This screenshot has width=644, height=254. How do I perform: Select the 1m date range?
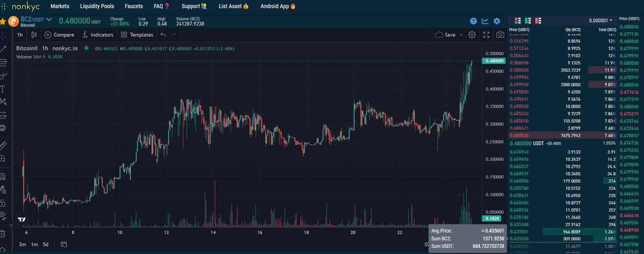tap(34, 244)
